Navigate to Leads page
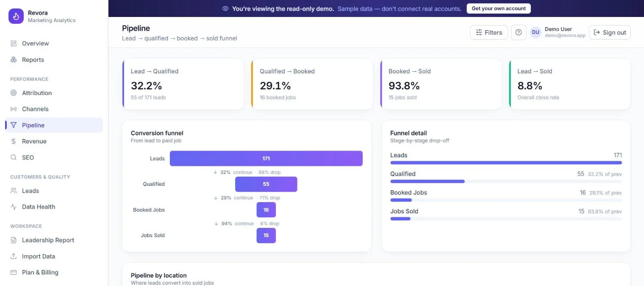This screenshot has width=644, height=286. coord(54,191)
